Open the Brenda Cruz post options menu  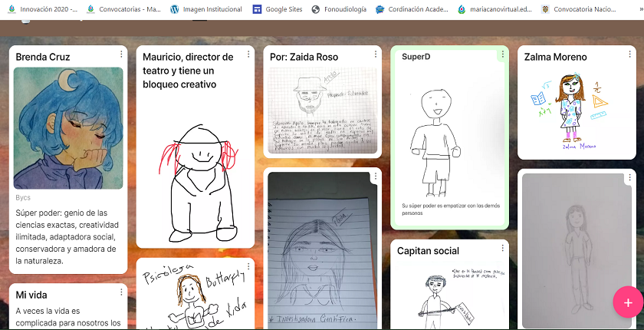[121, 54]
